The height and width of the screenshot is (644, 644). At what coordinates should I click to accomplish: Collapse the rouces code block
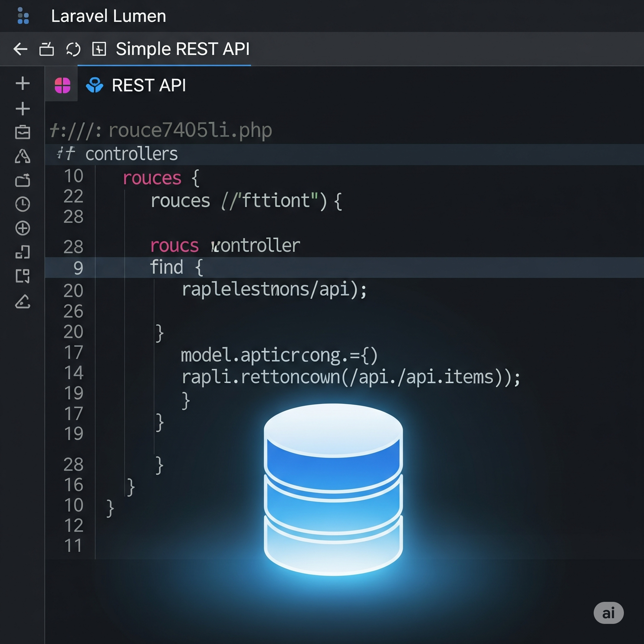(152, 178)
